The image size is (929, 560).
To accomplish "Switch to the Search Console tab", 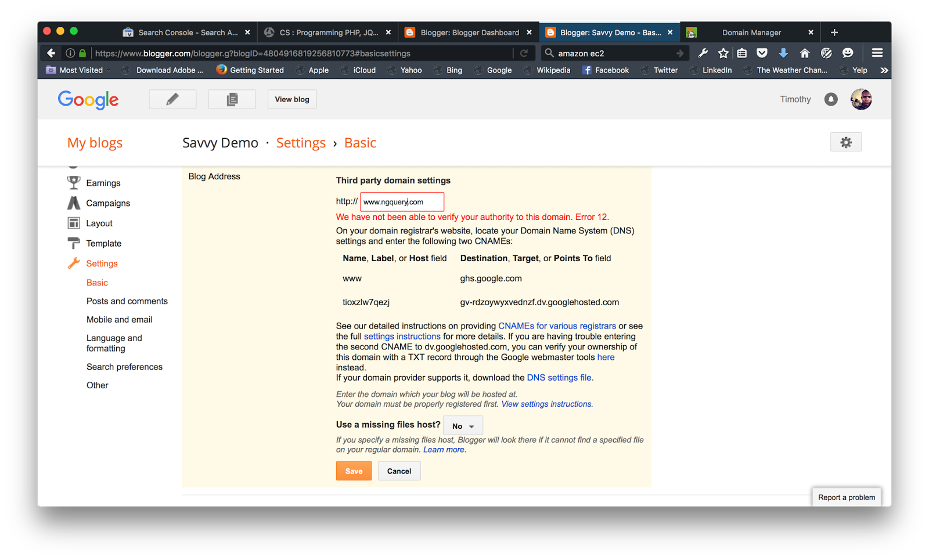I will [x=187, y=32].
